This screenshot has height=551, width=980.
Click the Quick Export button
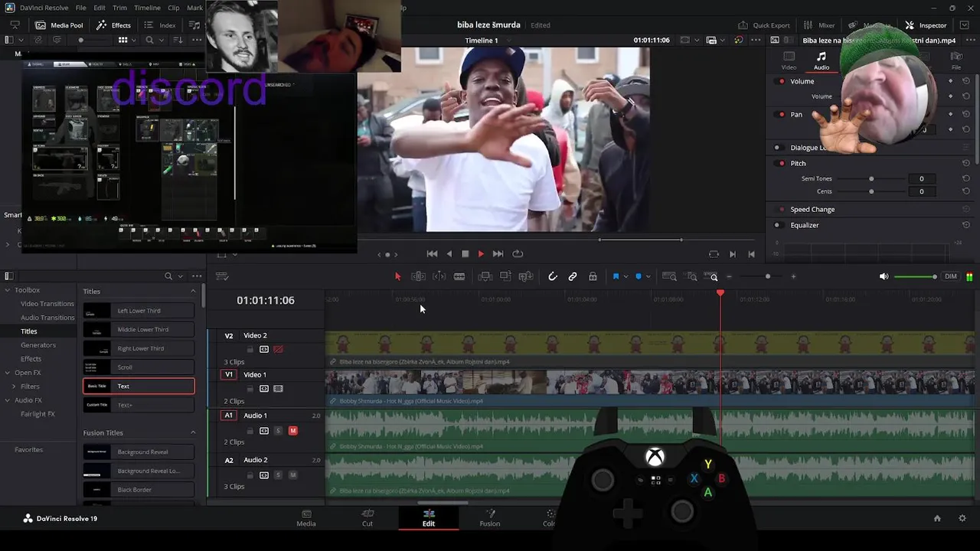[x=764, y=25]
